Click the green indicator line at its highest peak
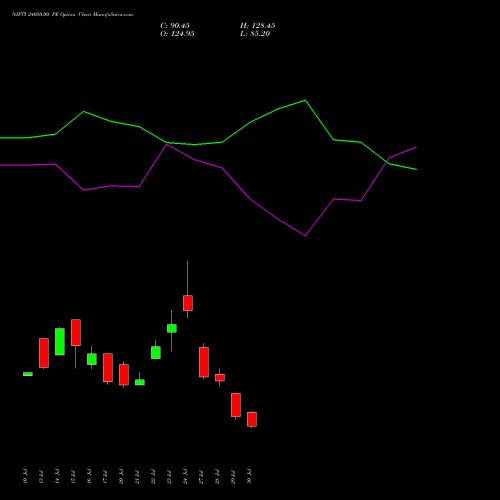The width and height of the screenshot is (500, 500). [x=305, y=100]
